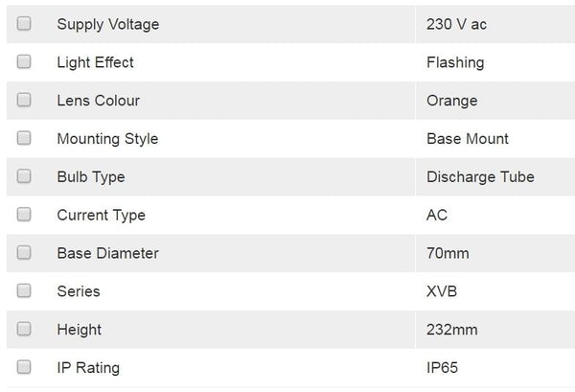575x392 pixels.
Task: Click the 230 V ac value
Action: (x=456, y=24)
